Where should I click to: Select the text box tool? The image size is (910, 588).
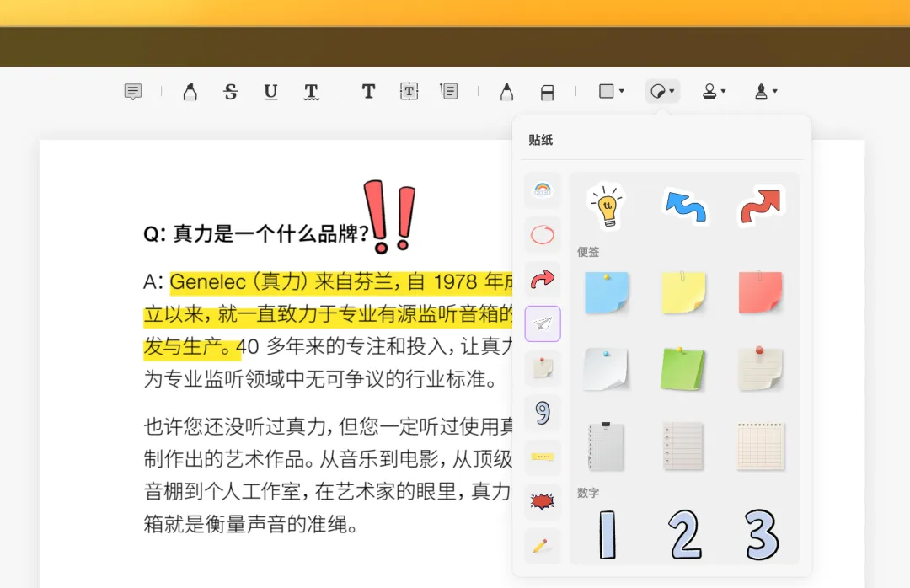click(x=409, y=91)
